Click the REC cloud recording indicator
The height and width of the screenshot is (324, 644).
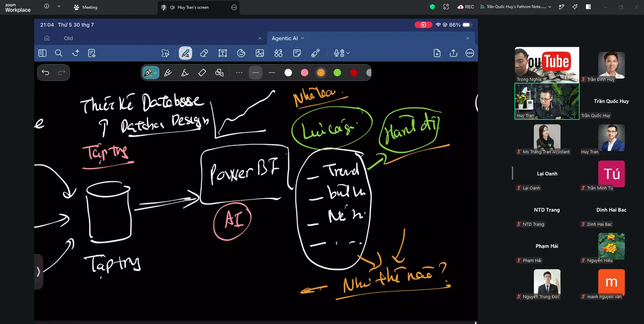pyautogui.click(x=466, y=7)
